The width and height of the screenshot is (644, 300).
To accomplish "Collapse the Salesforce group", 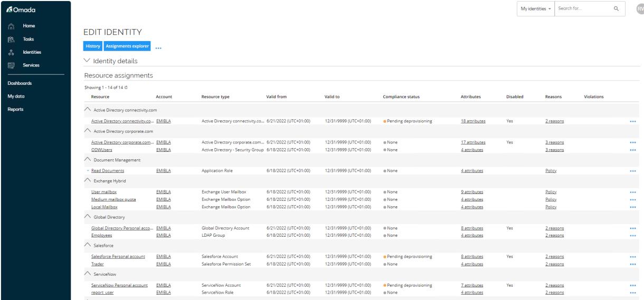I will [87, 245].
